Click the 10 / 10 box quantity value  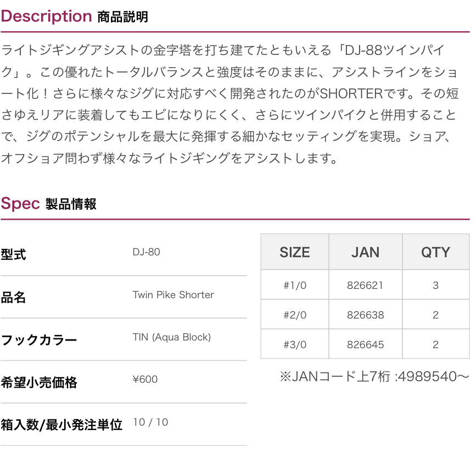[x=150, y=422]
